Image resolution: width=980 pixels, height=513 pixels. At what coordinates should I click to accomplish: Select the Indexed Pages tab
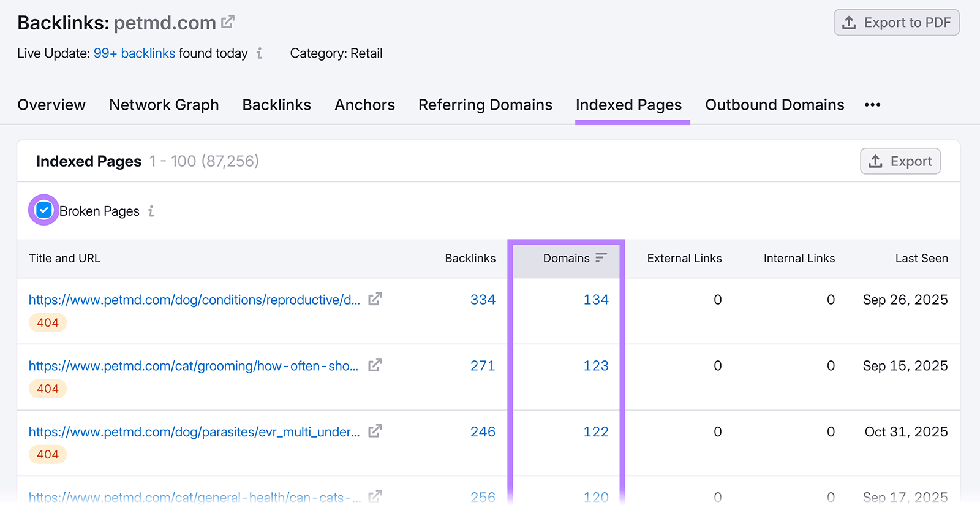pos(628,105)
